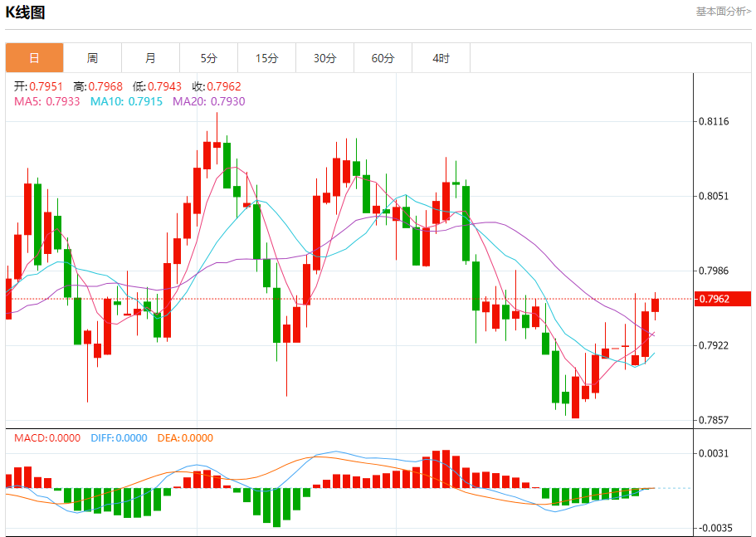Open the 15分 interval tab

point(266,58)
